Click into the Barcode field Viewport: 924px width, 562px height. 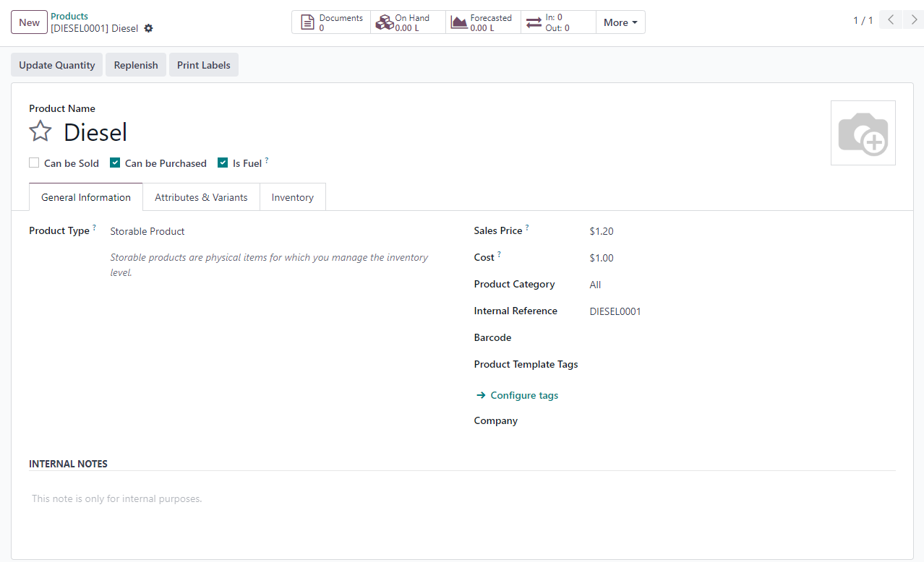pyautogui.click(x=742, y=338)
